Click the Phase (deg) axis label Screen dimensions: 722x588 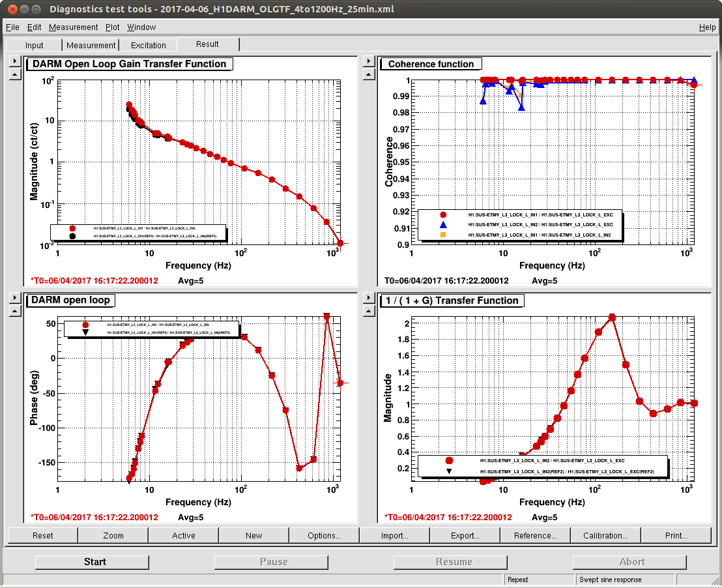(x=34, y=398)
